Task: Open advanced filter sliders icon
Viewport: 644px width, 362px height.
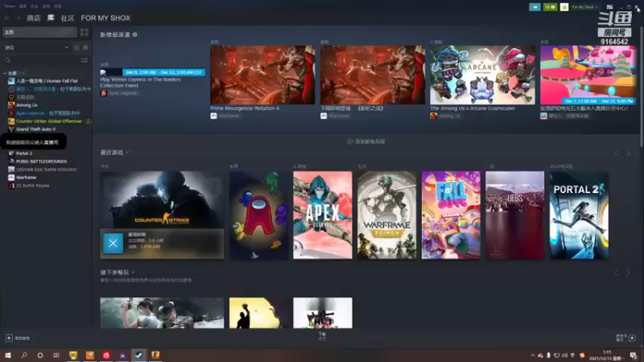Action: tap(85, 60)
